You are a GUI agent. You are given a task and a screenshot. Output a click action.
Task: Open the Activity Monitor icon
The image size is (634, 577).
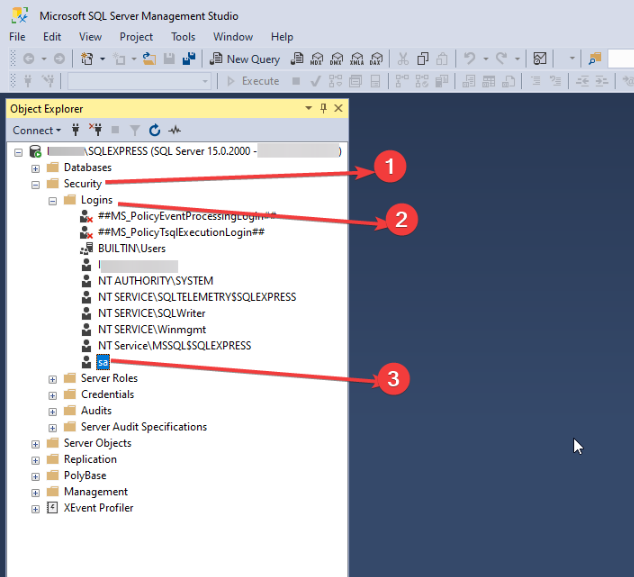[175, 130]
